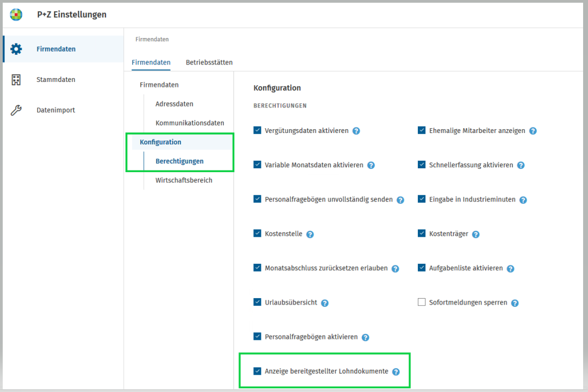
Task: Click the Stammdaten building icon
Action: [x=17, y=79]
